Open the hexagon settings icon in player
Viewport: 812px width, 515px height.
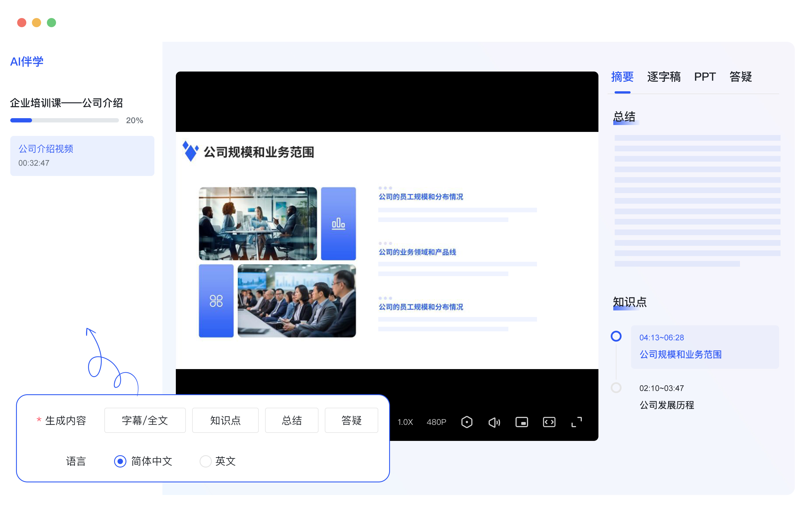coord(467,422)
